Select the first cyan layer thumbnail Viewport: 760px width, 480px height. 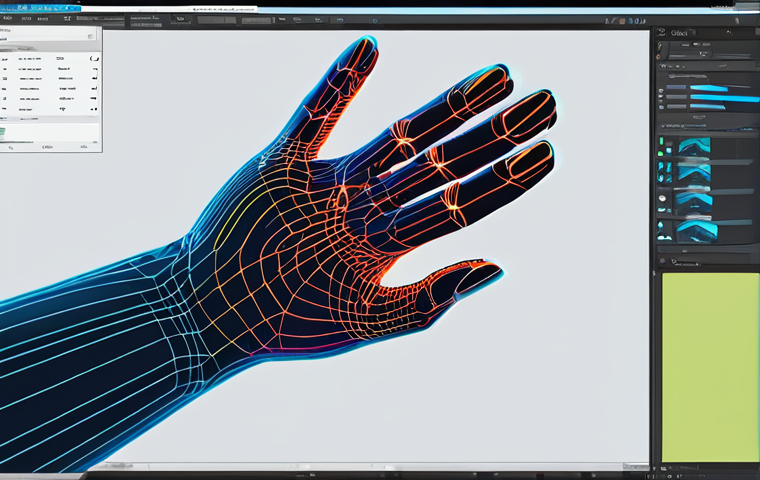tap(693, 146)
